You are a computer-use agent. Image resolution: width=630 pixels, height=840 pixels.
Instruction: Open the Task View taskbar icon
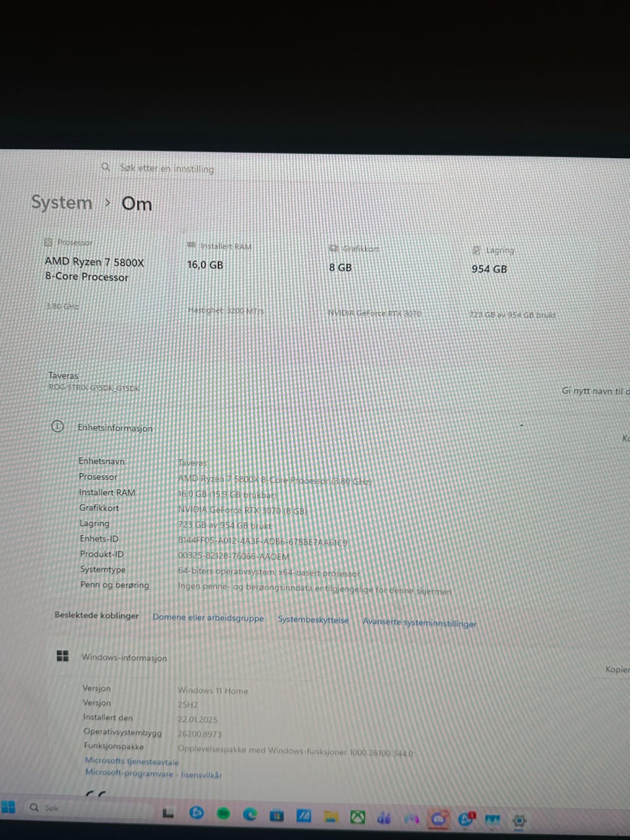[x=169, y=813]
